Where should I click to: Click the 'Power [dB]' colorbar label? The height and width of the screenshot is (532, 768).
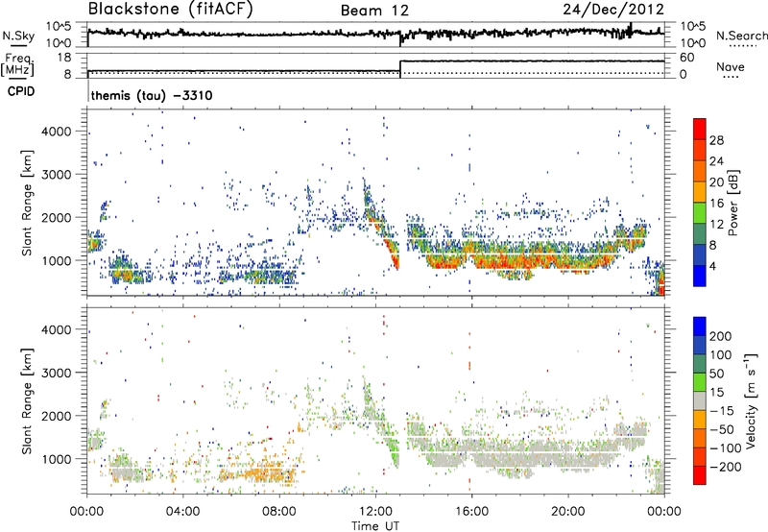733,203
